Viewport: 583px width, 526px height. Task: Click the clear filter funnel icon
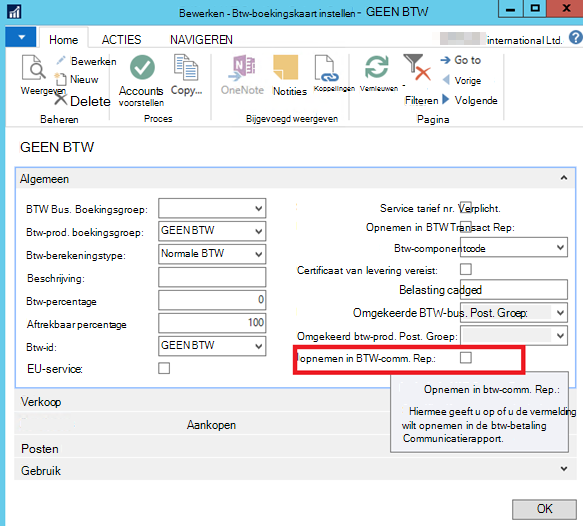click(417, 67)
